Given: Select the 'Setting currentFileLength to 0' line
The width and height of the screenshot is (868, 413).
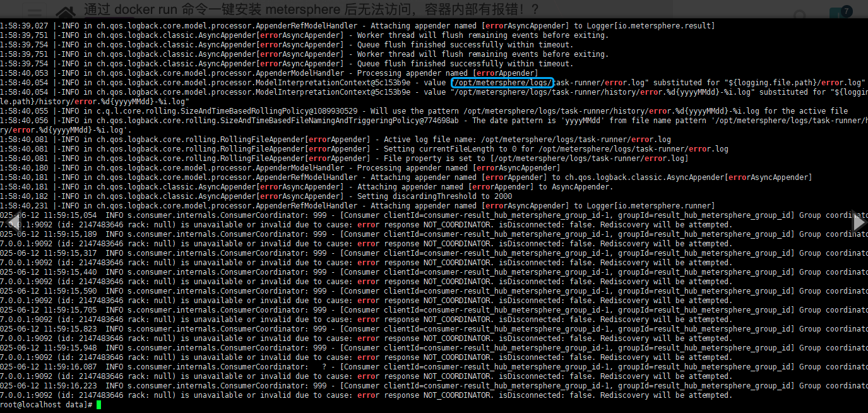Looking at the screenshot, I should (364, 149).
